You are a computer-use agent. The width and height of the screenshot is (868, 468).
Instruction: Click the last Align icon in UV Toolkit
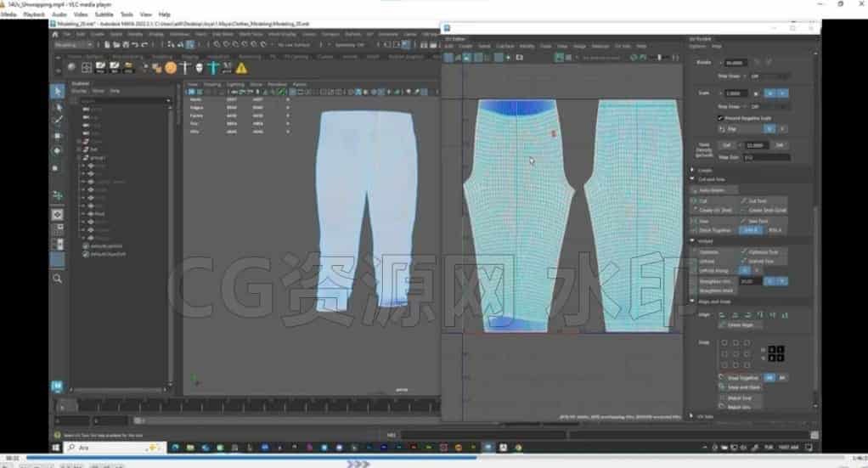coord(785,315)
